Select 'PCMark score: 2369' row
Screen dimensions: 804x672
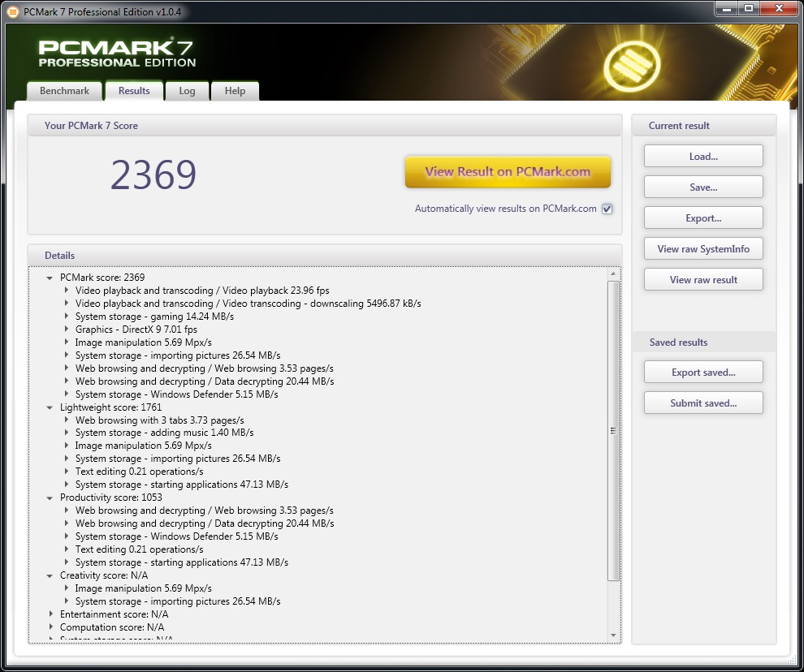tap(102, 278)
